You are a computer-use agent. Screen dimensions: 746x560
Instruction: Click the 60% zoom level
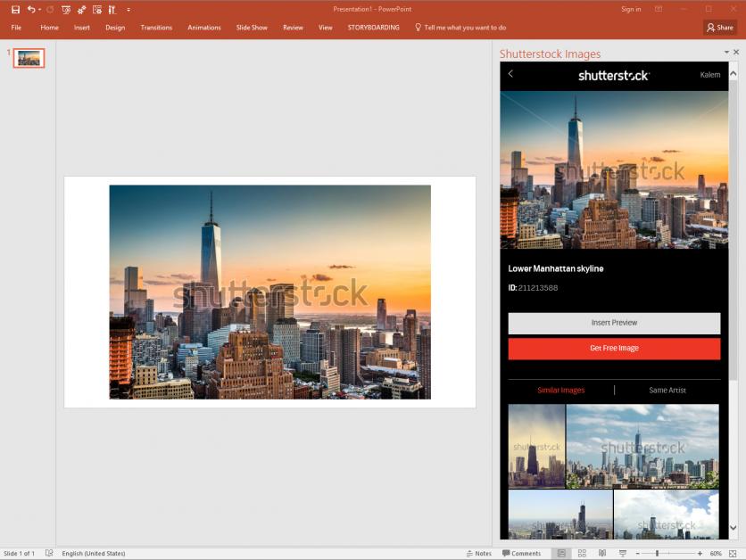tap(716, 554)
